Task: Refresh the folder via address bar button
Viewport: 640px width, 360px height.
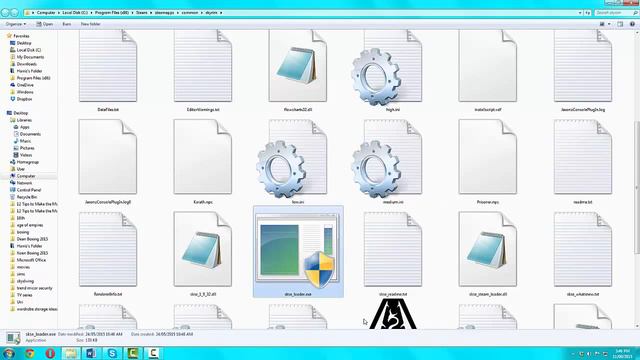Action: 588,13
